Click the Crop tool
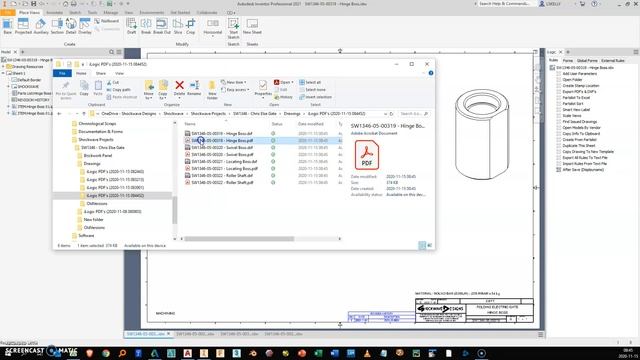Viewport: 640px width, 360px height. tap(191, 27)
